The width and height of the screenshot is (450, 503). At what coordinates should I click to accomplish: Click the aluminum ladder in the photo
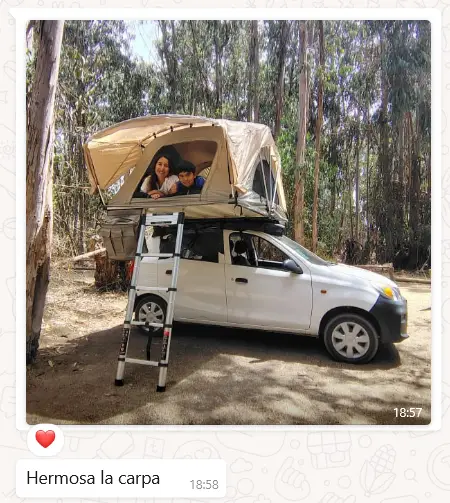pyautogui.click(x=150, y=300)
